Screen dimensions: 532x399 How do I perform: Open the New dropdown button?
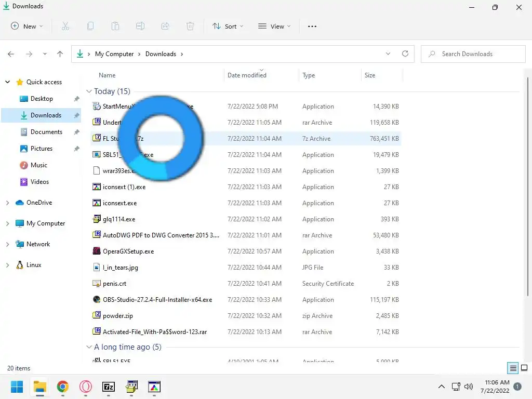coord(27,26)
